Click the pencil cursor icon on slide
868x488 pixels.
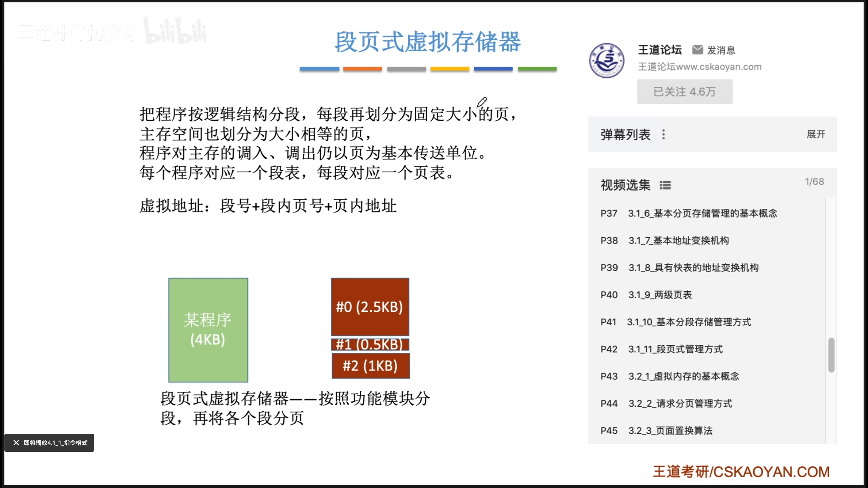click(x=482, y=102)
